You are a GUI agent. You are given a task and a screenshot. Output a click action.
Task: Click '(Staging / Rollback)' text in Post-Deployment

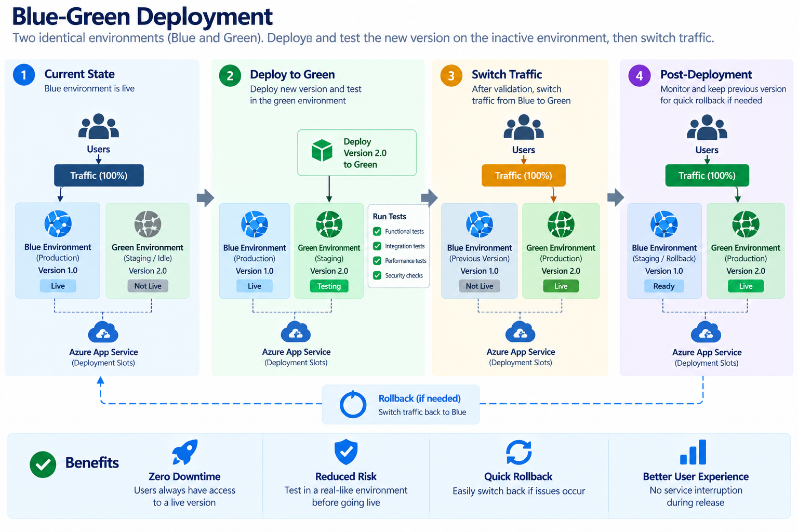click(664, 259)
